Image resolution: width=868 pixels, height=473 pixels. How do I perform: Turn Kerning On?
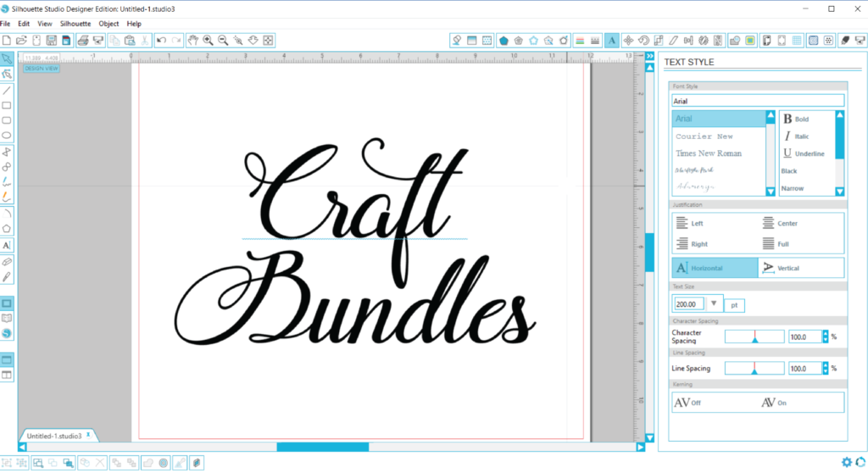click(x=774, y=403)
